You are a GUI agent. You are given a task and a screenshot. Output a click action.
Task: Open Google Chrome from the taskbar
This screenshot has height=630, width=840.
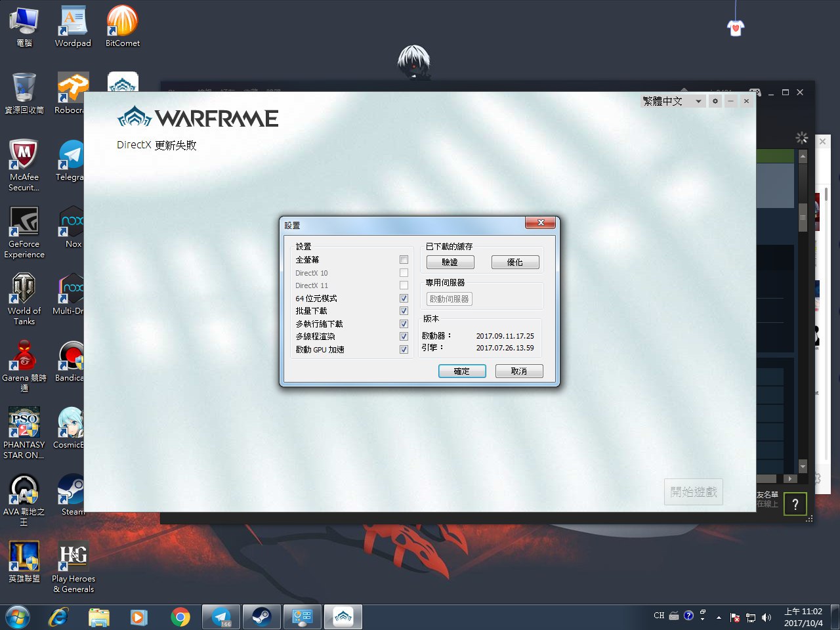(x=180, y=617)
